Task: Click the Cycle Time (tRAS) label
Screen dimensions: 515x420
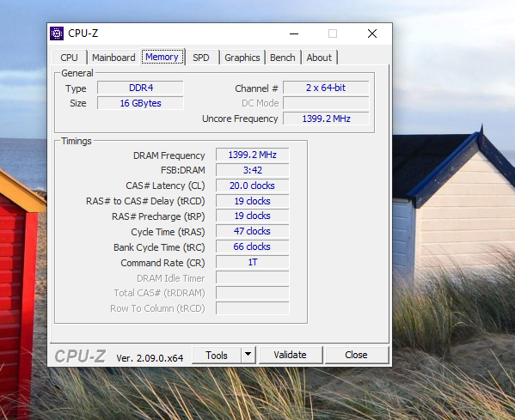Action: pyautogui.click(x=168, y=232)
